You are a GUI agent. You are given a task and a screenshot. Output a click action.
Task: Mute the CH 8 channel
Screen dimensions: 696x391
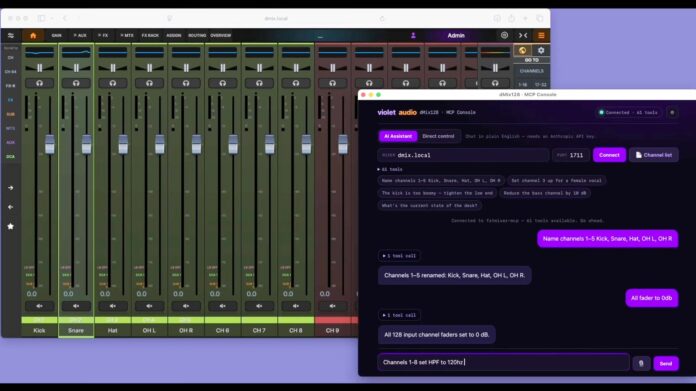(x=296, y=306)
